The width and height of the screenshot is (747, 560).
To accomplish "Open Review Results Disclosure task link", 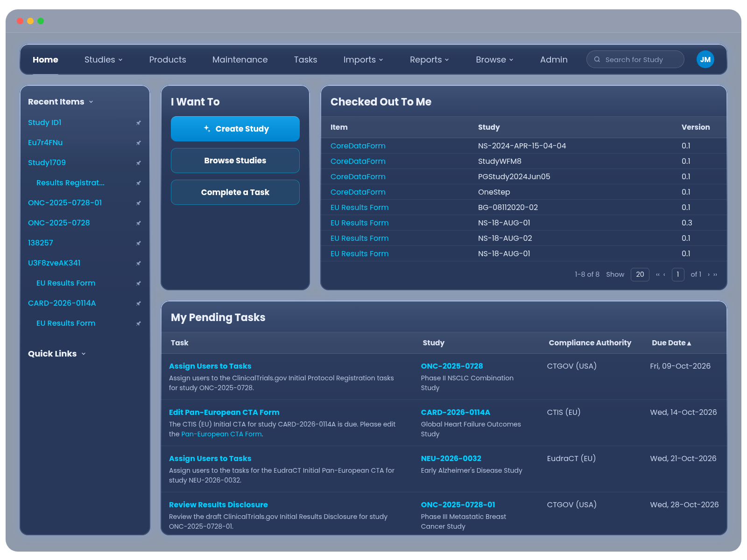I will tap(218, 505).
